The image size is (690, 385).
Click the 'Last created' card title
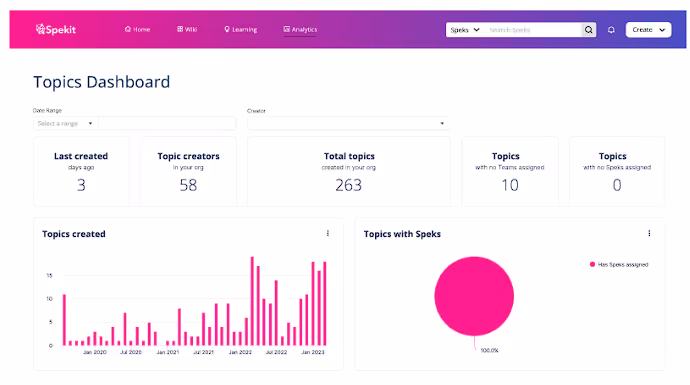(81, 156)
